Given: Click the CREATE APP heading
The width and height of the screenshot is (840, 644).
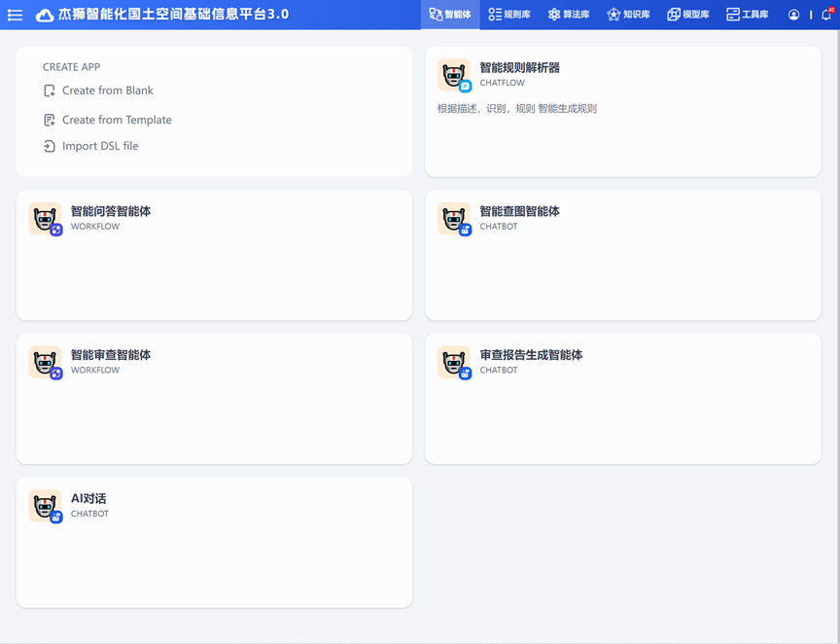Looking at the screenshot, I should click(x=71, y=67).
